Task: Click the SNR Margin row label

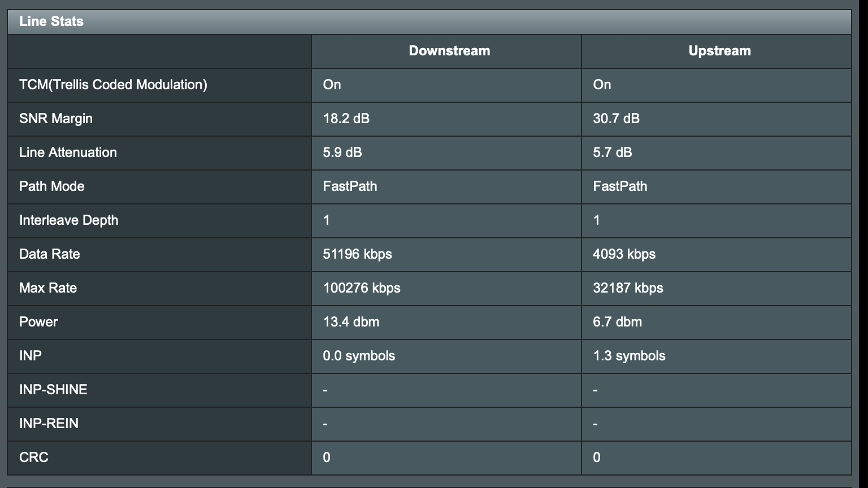Action: (x=56, y=119)
